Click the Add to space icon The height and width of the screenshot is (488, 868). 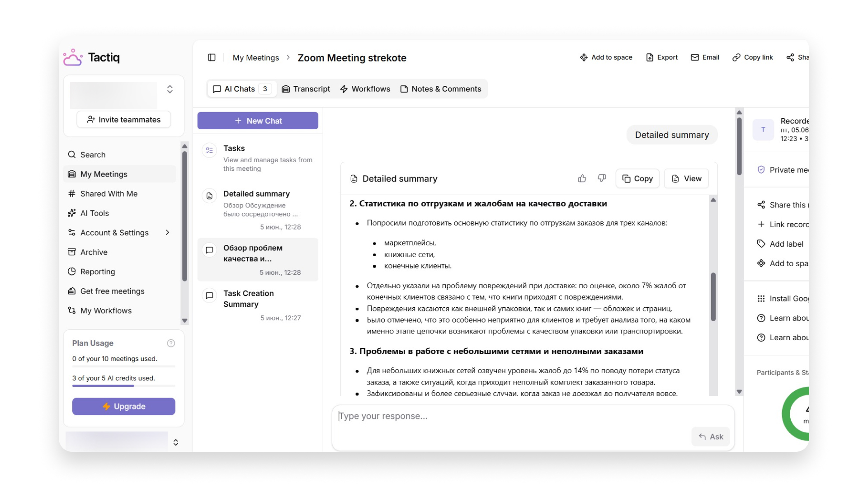pyautogui.click(x=584, y=57)
